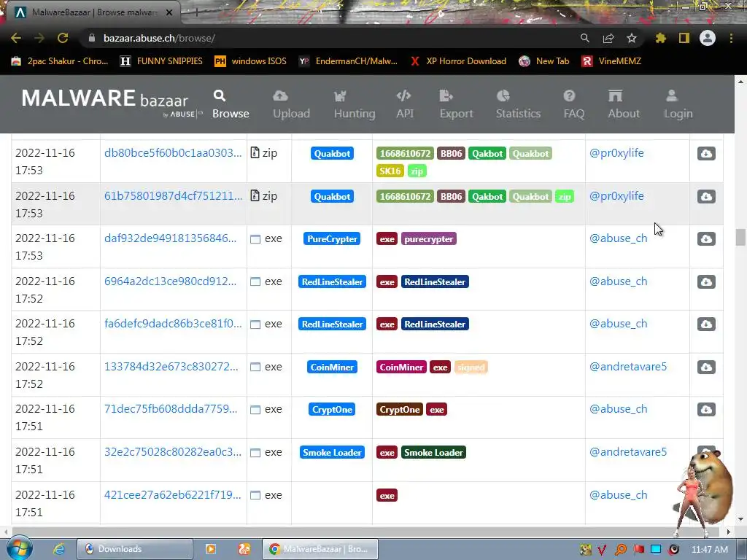The height and width of the screenshot is (560, 747).
Task: Go to the Login page
Action: [678, 104]
